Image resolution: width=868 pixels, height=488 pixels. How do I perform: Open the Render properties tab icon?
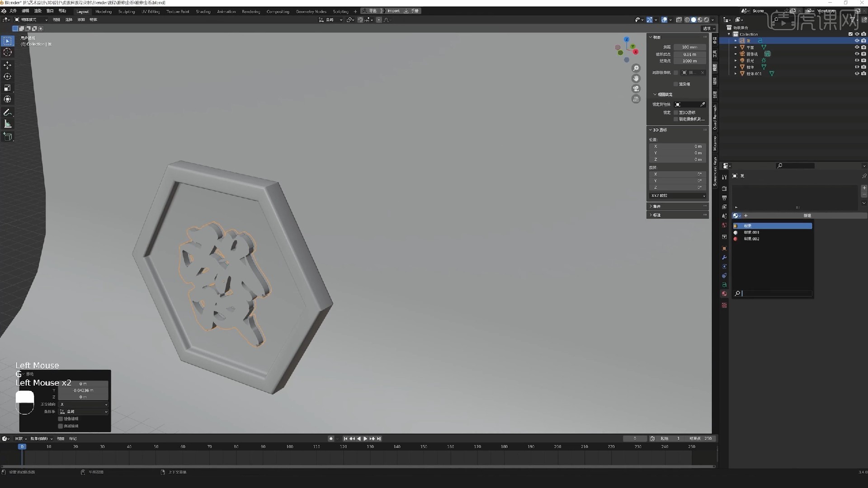click(x=724, y=188)
